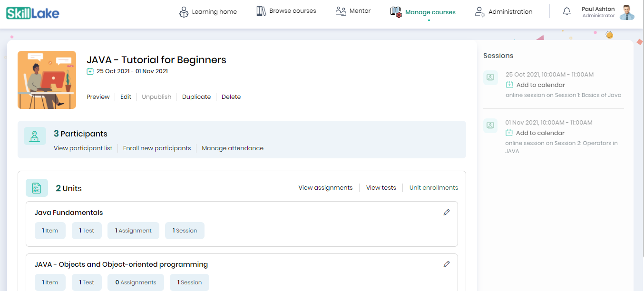
Task: Click 1 Item badge in Objects unit
Action: [x=50, y=282]
